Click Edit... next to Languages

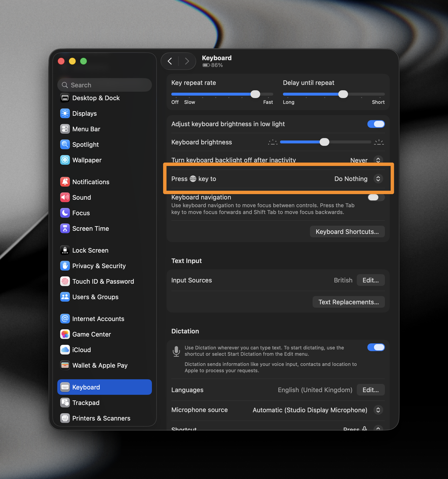[x=371, y=390]
